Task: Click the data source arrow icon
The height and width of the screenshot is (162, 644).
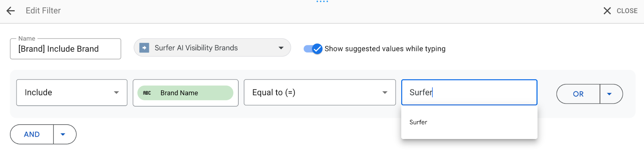Action: pos(144,48)
